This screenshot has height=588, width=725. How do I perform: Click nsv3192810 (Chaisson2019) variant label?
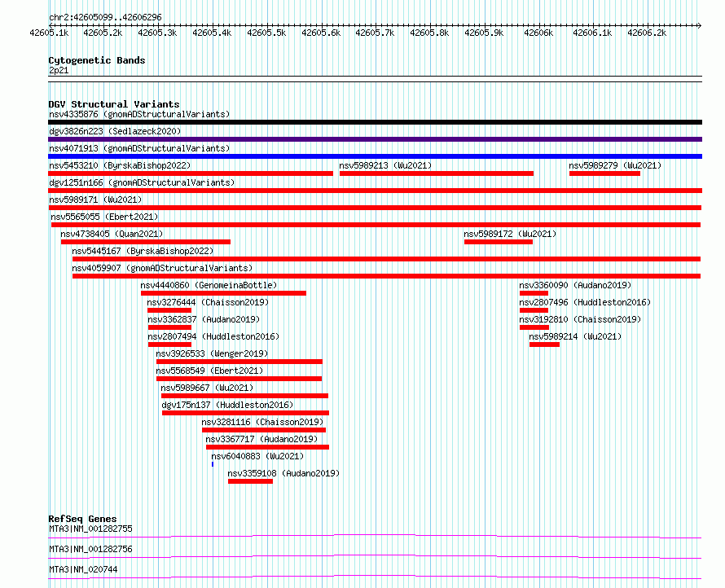(580, 319)
